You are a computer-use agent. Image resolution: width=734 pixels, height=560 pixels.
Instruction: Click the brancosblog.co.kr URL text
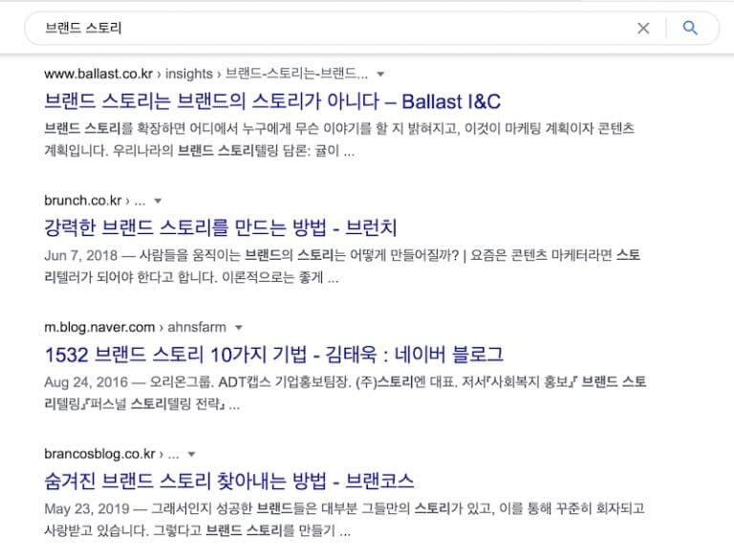[x=99, y=454]
